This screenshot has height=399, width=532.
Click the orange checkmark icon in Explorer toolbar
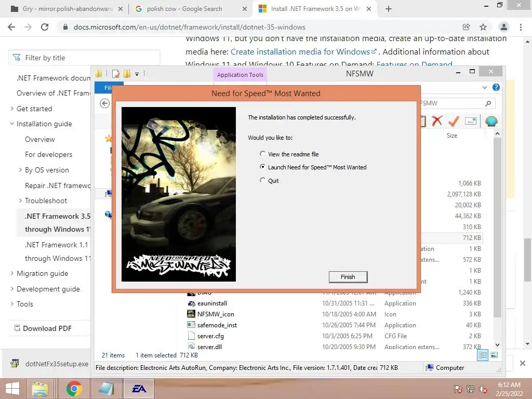coord(454,121)
